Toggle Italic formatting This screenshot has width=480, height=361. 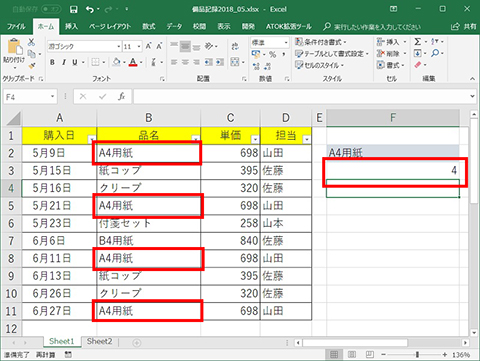point(64,62)
